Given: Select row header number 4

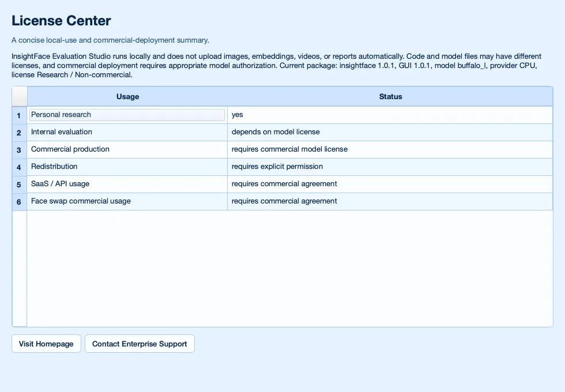Looking at the screenshot, I should (x=20, y=167).
